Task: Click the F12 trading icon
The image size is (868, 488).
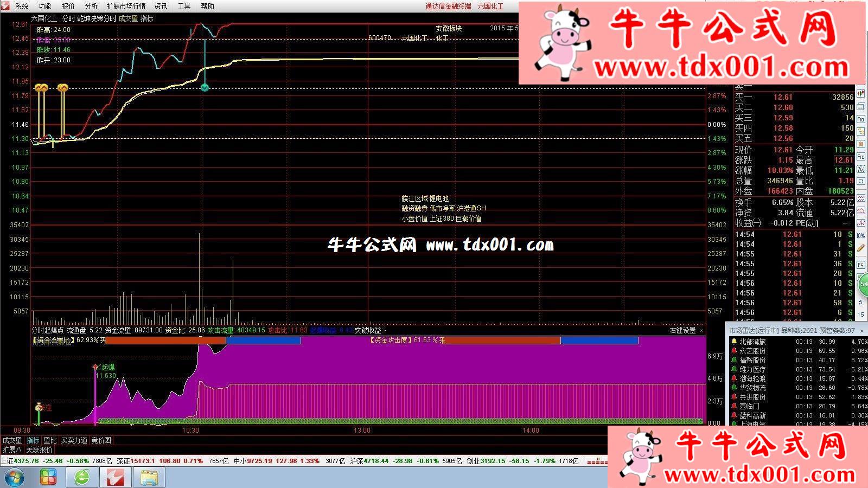Action: click(x=861, y=157)
